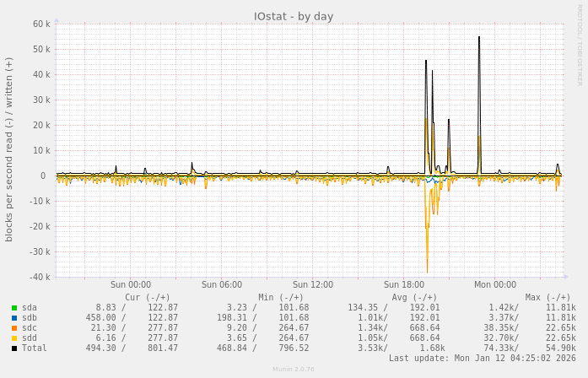Click the blue sdb legend swatch
Viewport: 588px width, 378px height.
tap(14, 318)
